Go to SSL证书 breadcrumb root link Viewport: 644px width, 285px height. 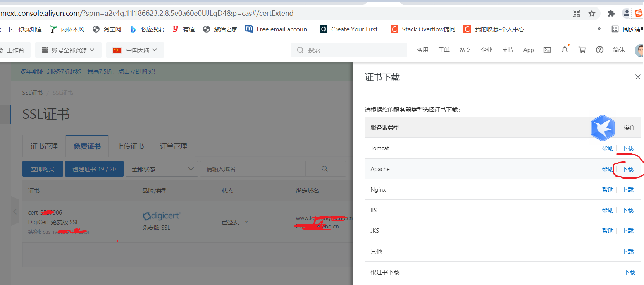pos(33,93)
